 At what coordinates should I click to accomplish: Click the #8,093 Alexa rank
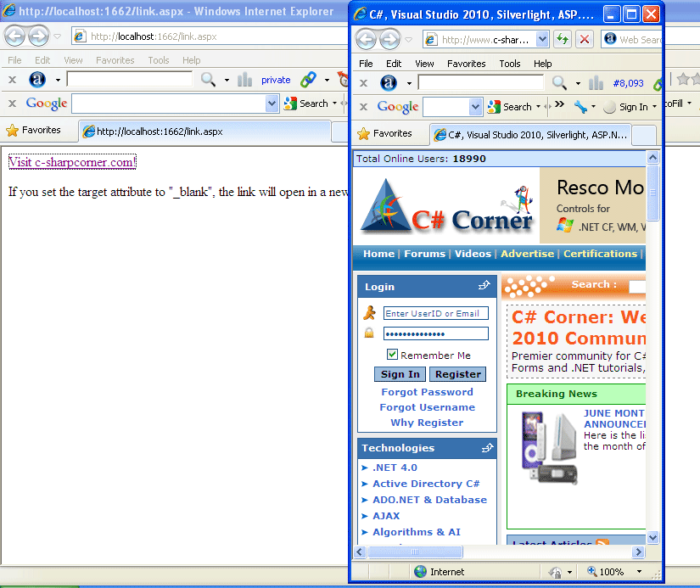pyautogui.click(x=628, y=83)
